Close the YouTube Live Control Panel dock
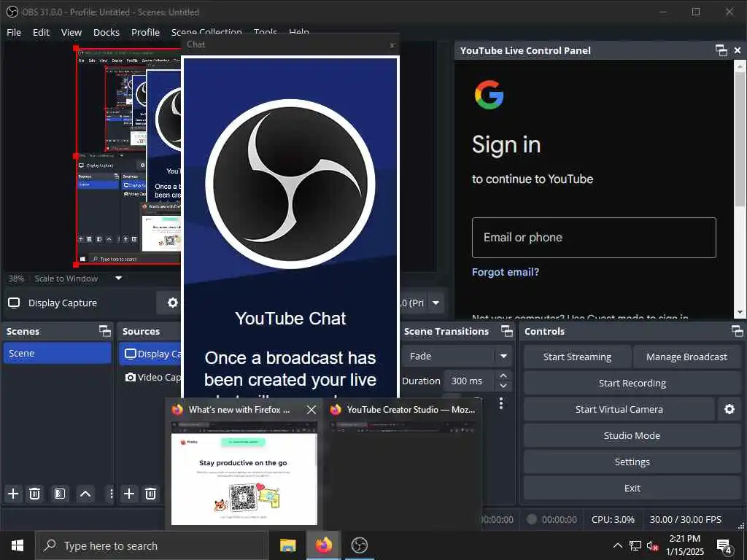The image size is (747, 560). (x=738, y=50)
